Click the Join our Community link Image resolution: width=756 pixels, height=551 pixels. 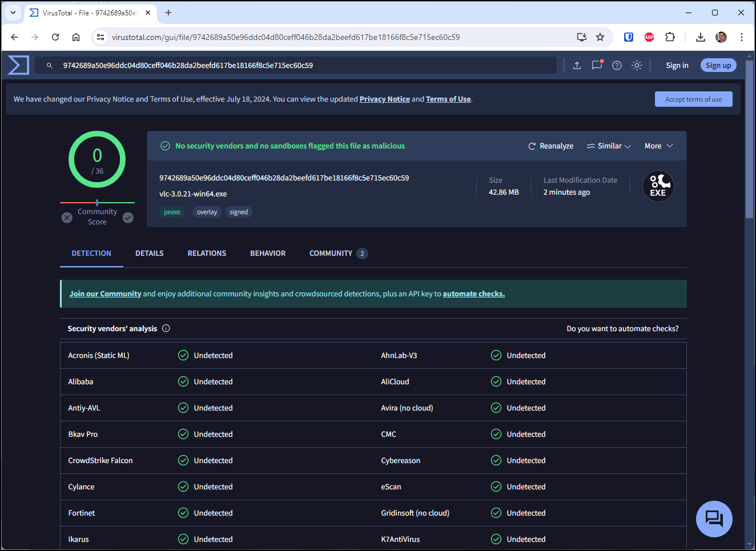coord(105,294)
